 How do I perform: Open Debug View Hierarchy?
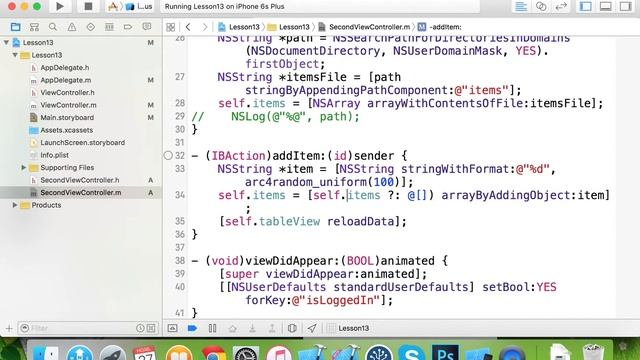coord(292,328)
